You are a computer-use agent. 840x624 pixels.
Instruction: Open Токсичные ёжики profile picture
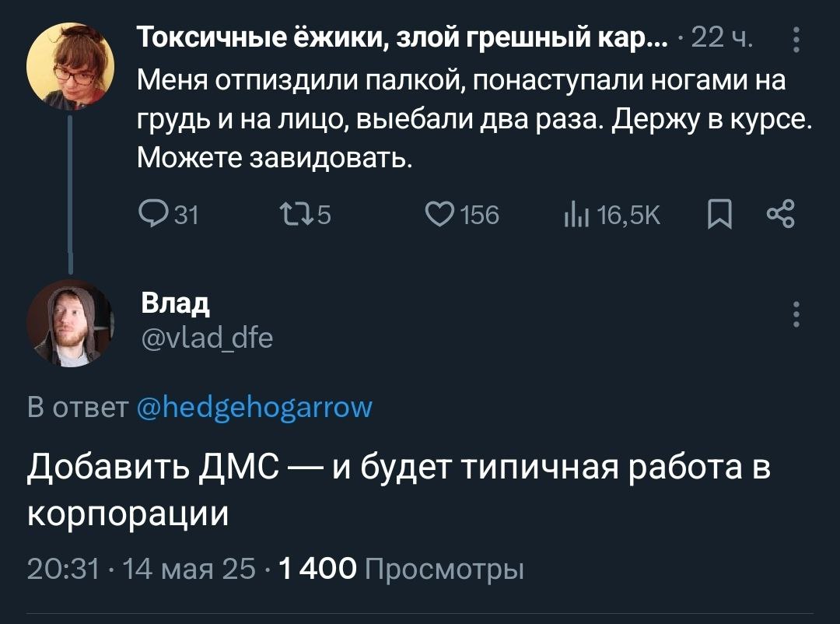(71, 64)
